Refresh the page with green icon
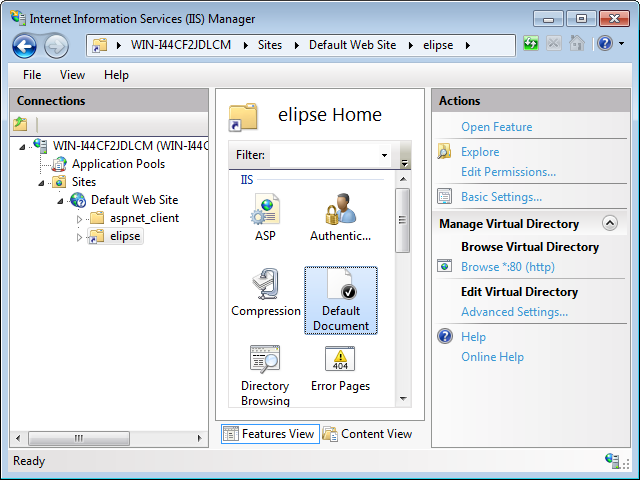The height and width of the screenshot is (480, 640). point(531,43)
